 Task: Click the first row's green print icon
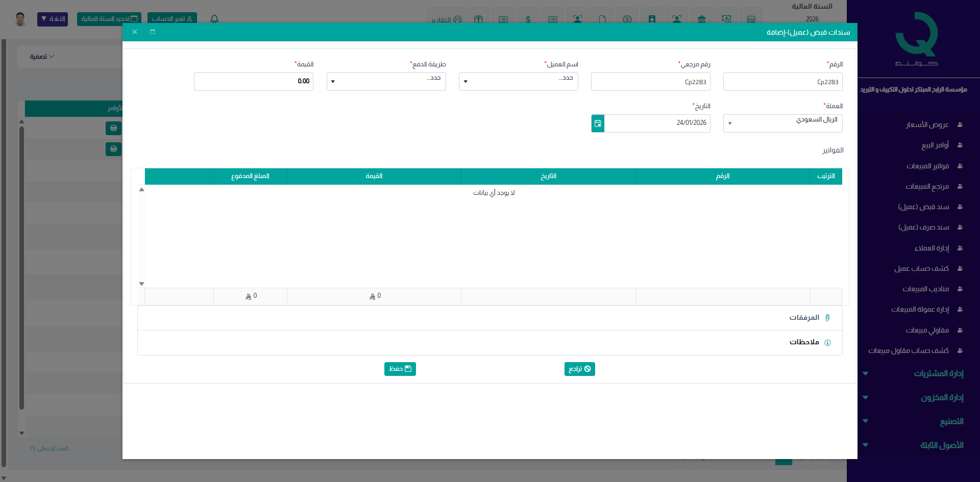coord(113,128)
